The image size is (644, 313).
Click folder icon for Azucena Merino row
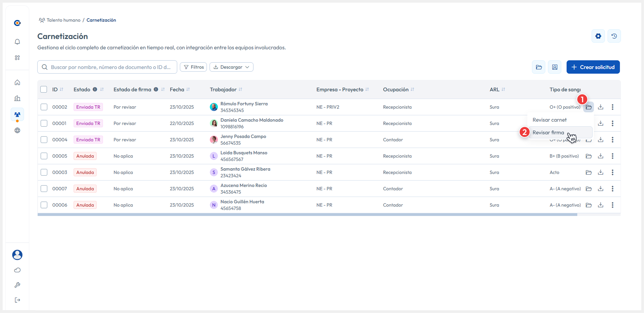pyautogui.click(x=588, y=189)
